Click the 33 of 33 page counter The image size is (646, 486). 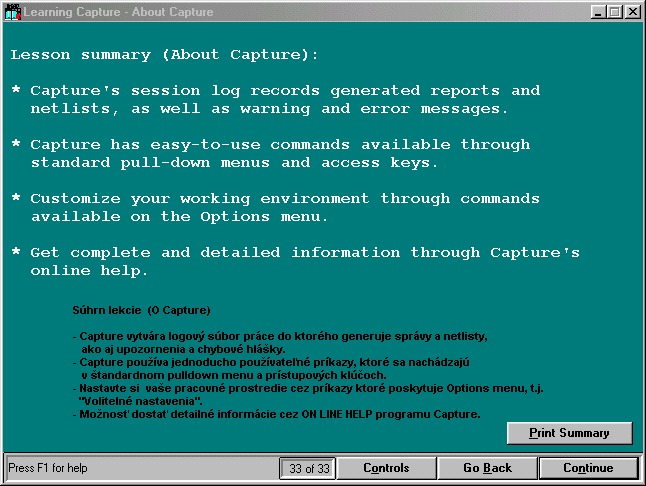306,468
